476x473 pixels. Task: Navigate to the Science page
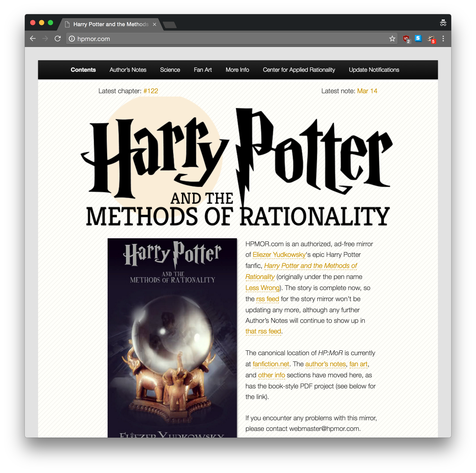pyautogui.click(x=170, y=70)
